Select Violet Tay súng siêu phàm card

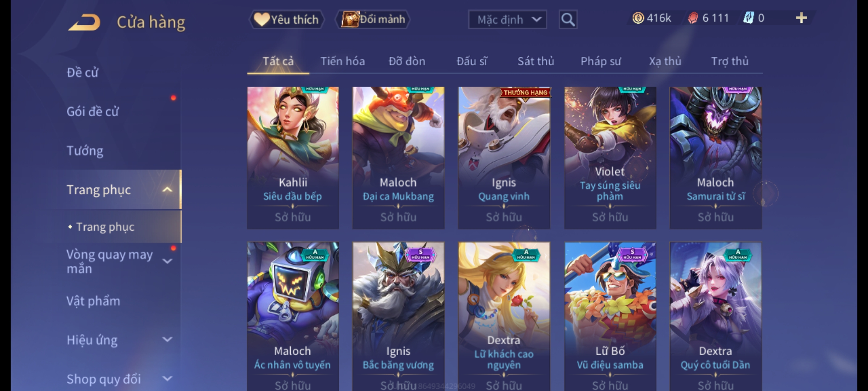click(x=610, y=158)
